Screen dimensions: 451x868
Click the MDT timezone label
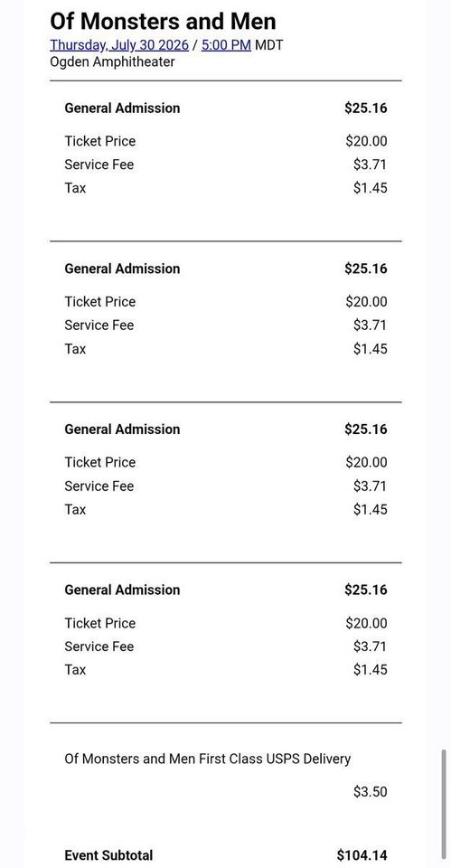point(269,45)
